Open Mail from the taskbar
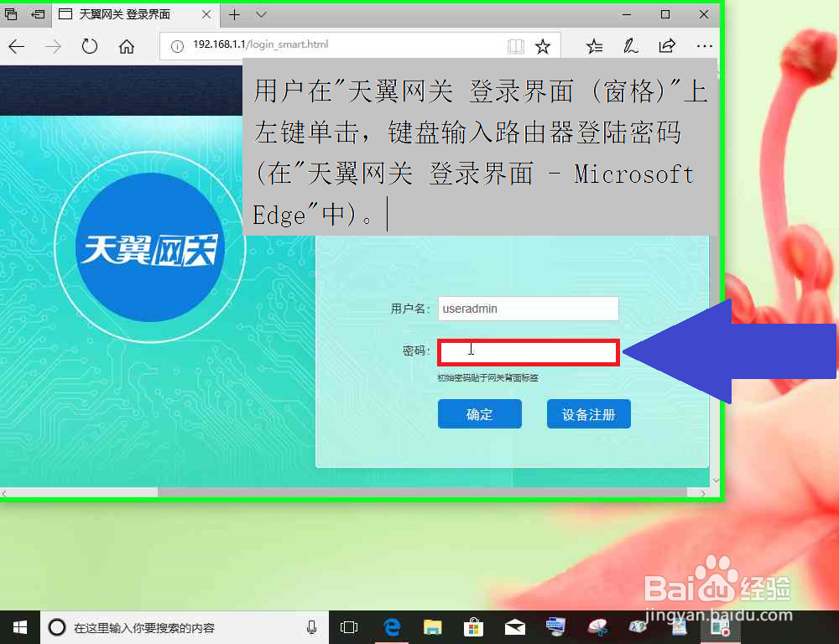This screenshot has height=644, width=839. 514,626
